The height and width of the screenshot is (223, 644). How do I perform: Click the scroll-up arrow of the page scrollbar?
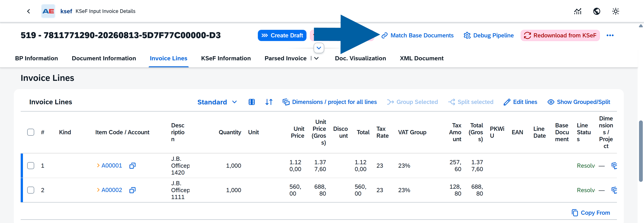641,26
